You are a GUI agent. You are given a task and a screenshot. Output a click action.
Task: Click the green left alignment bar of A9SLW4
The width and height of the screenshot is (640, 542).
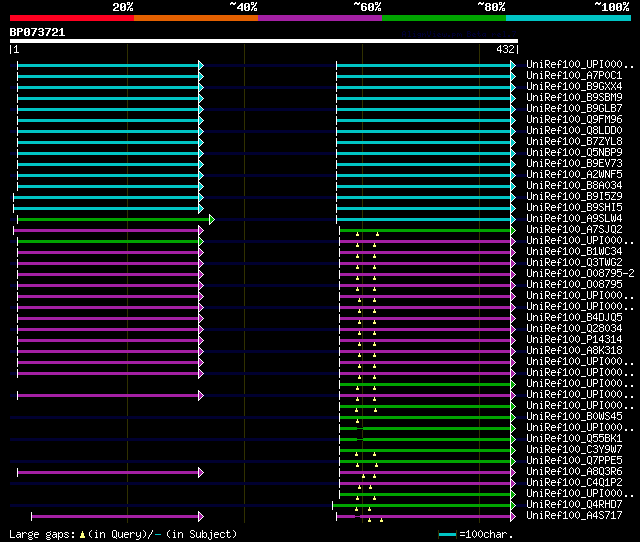[114, 219]
